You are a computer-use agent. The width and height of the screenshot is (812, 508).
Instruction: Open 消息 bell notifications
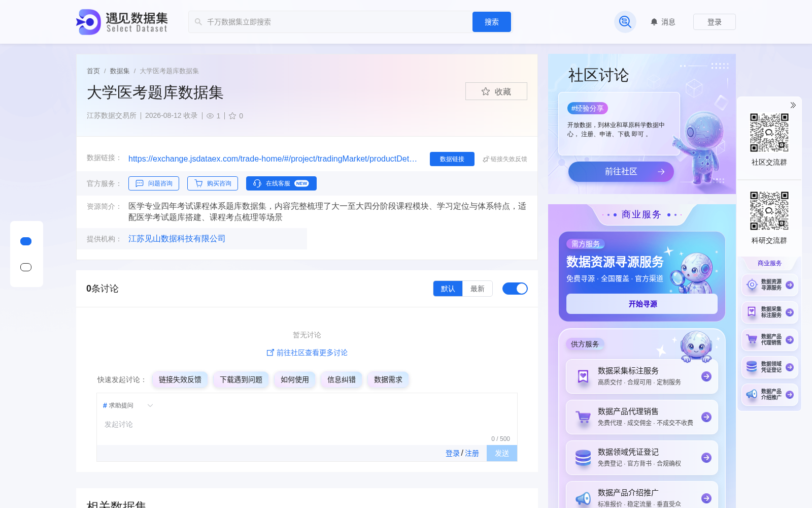pos(663,22)
